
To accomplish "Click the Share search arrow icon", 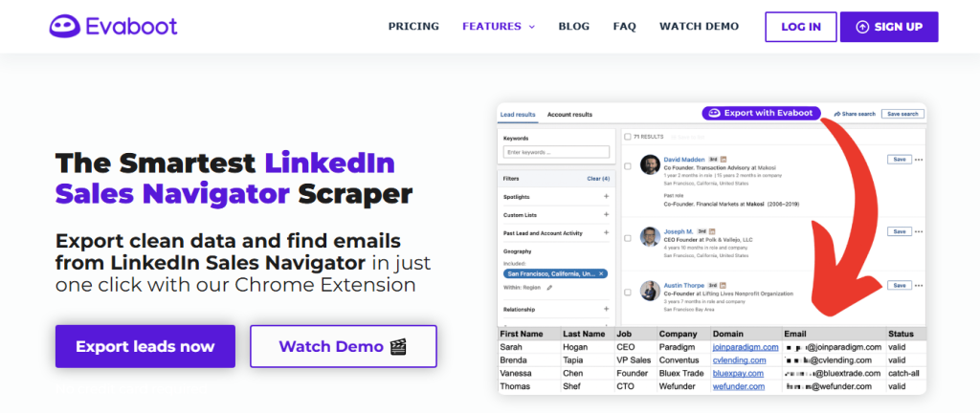I will 837,114.
